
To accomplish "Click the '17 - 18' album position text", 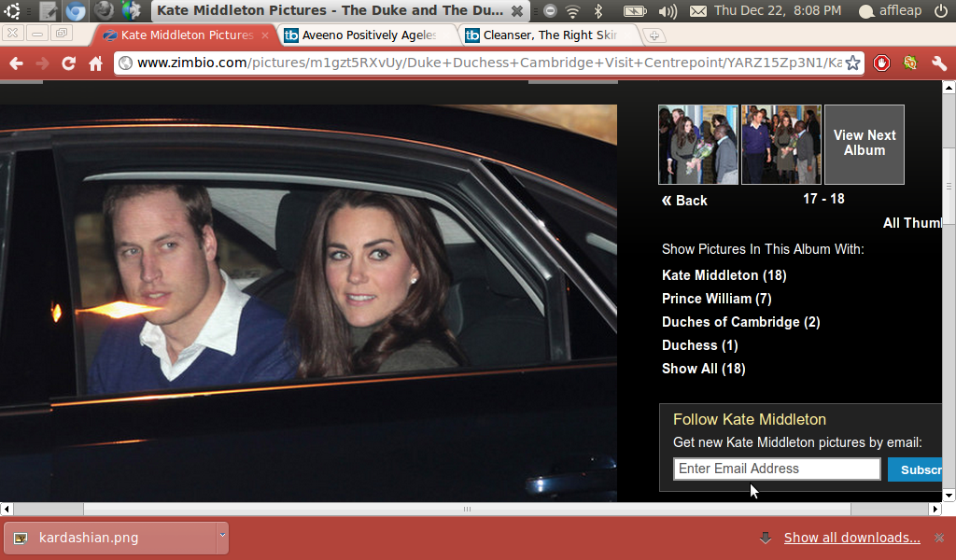I will [x=823, y=199].
